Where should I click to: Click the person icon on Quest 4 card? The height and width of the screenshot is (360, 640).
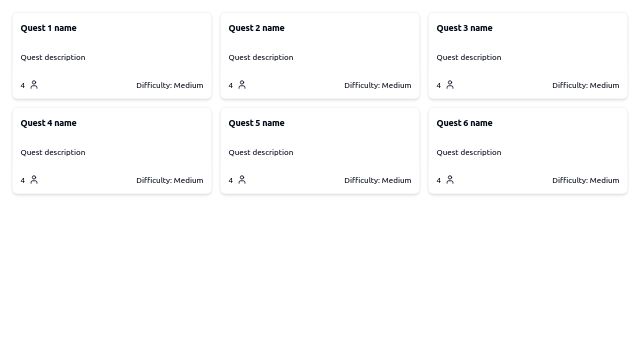(34, 180)
